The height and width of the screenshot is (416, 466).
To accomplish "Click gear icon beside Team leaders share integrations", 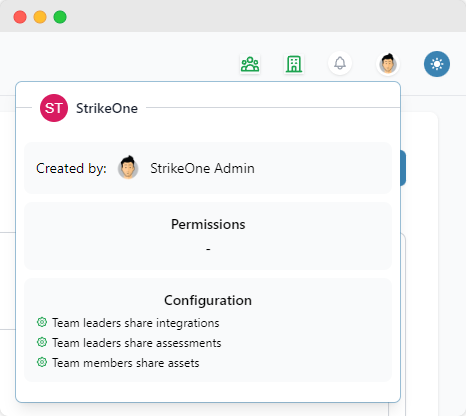I will pos(42,322).
